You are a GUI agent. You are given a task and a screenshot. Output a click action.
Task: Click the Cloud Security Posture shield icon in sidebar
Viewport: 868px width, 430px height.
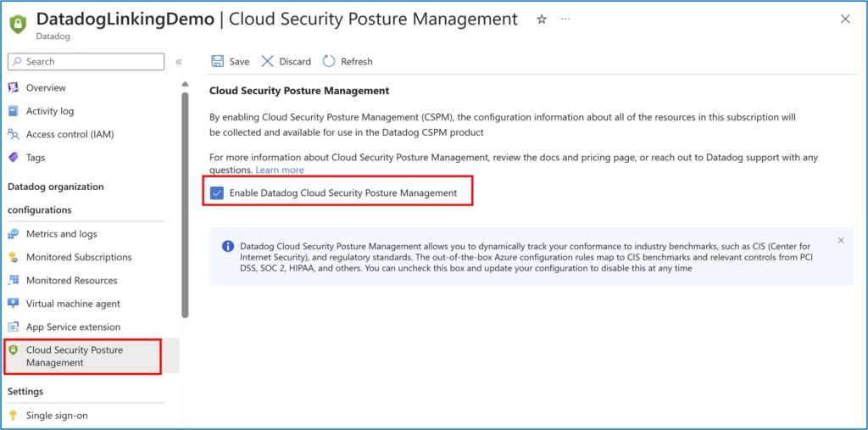coord(14,350)
